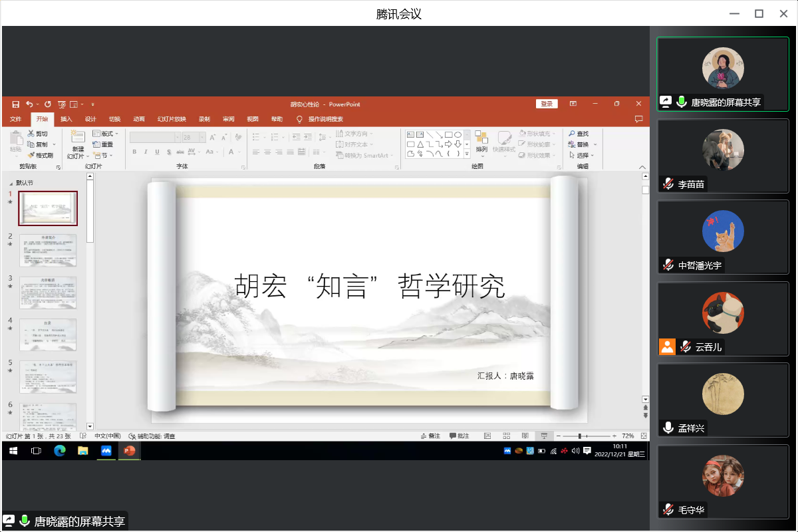The image size is (798, 532).
Task: Click the Login (登录) button
Action: point(547,104)
